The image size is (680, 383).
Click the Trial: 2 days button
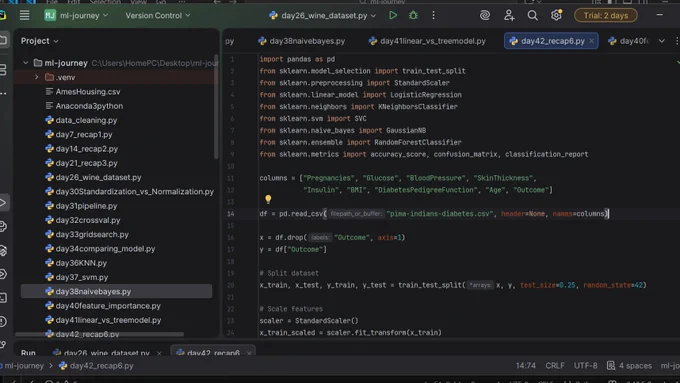click(606, 15)
